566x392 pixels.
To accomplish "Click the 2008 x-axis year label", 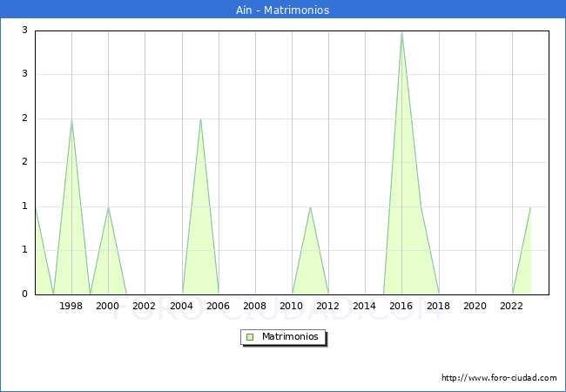I will coord(255,306).
